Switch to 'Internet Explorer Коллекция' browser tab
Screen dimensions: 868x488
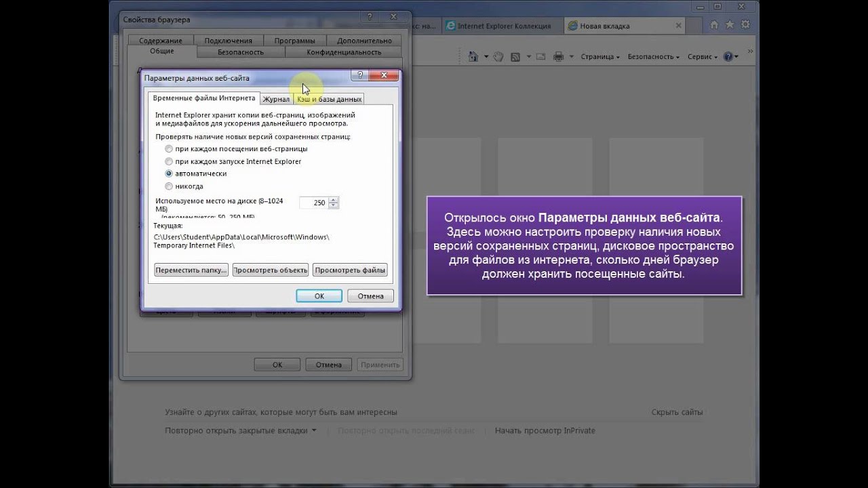point(502,26)
